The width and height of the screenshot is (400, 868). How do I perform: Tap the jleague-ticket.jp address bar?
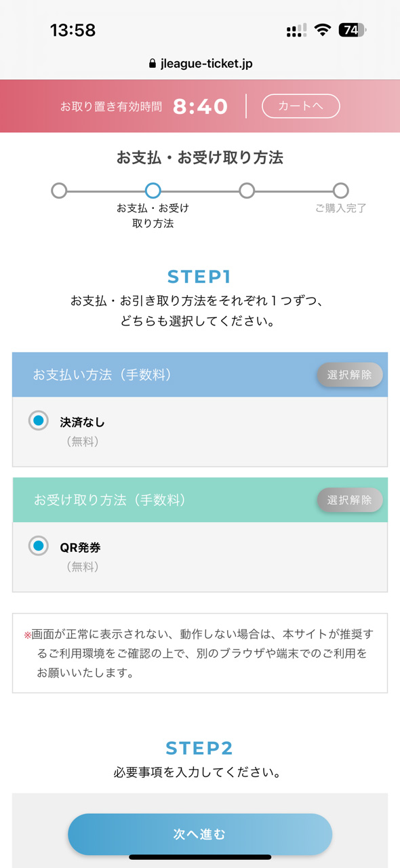click(200, 64)
